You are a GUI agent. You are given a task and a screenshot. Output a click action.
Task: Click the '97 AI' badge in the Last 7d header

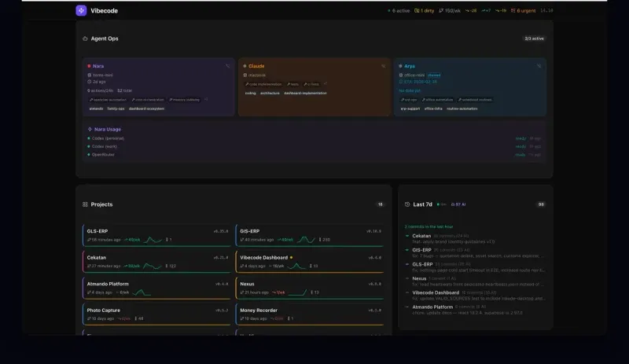point(458,204)
